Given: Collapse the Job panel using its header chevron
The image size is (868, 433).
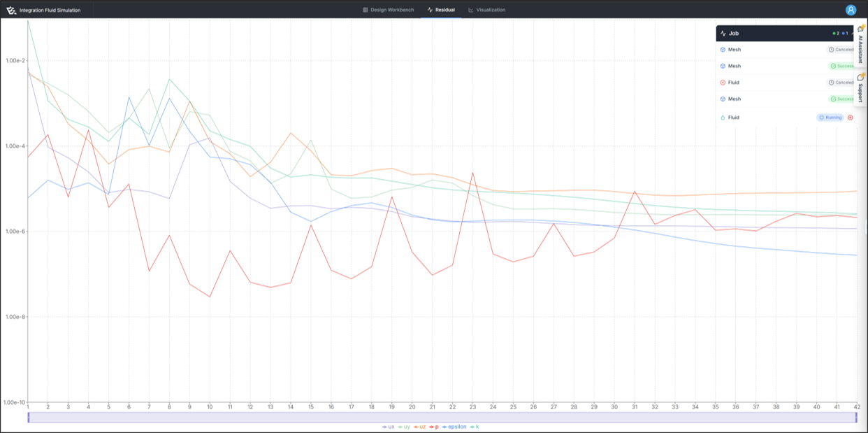Looking at the screenshot, I should (x=853, y=34).
